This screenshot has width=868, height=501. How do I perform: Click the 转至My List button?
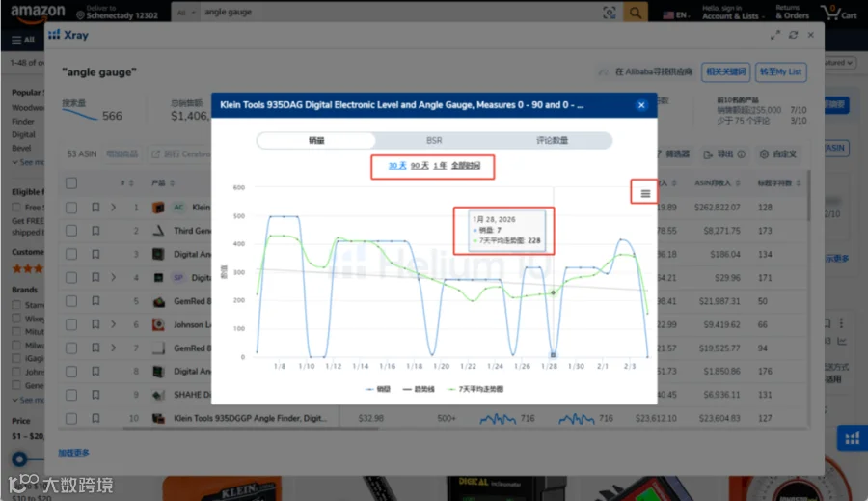point(780,72)
